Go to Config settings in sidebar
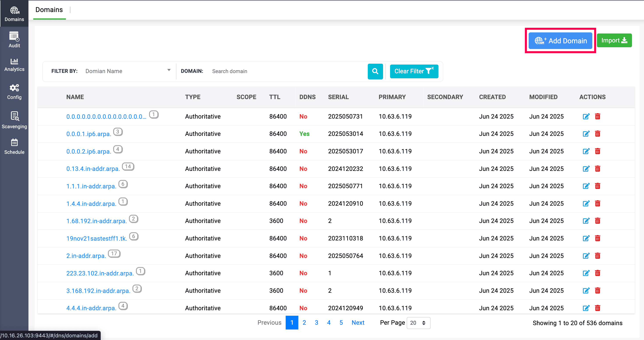644x340 pixels. [x=14, y=92]
